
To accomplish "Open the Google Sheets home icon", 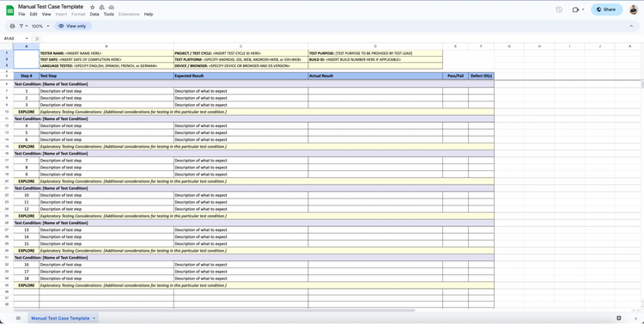I will [x=9, y=10].
